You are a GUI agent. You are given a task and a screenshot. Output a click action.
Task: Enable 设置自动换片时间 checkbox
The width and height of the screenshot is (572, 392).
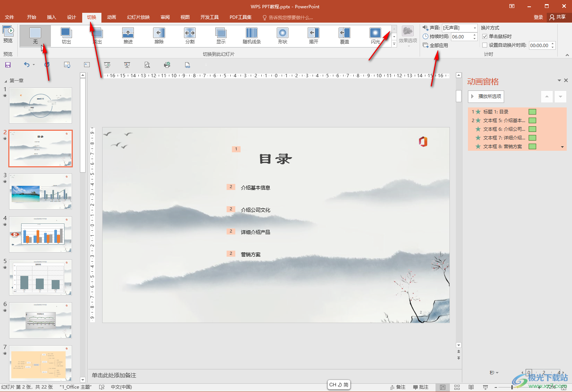pos(485,45)
